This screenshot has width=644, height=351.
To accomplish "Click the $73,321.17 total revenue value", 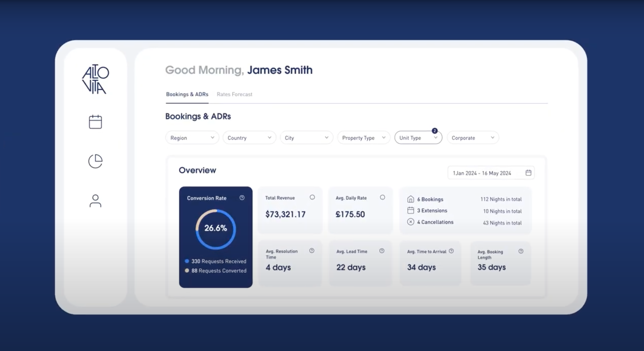I will point(285,214).
